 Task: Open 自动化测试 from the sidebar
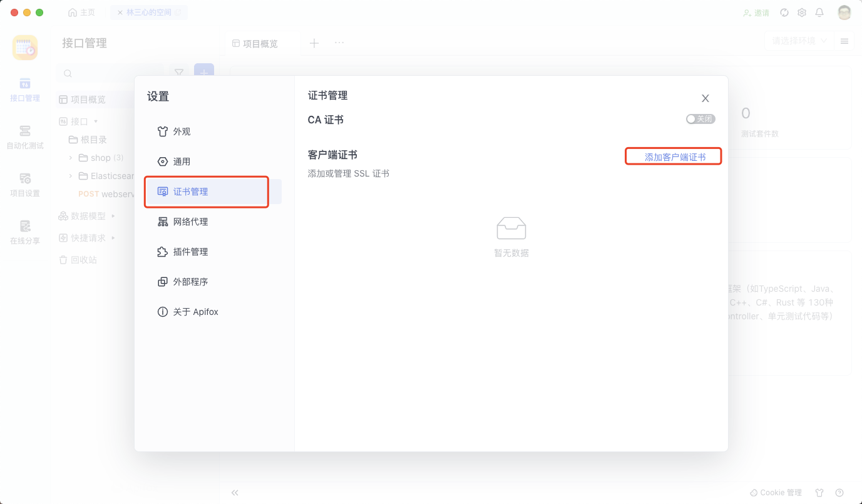point(24,136)
